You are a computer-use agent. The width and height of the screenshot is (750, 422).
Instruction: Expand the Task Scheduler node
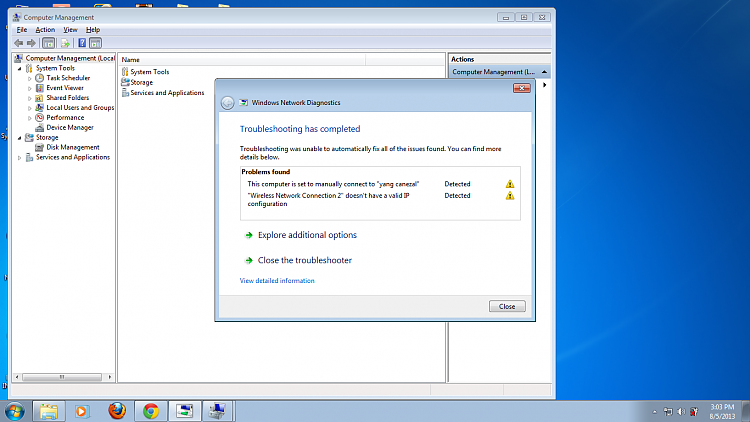(30, 78)
